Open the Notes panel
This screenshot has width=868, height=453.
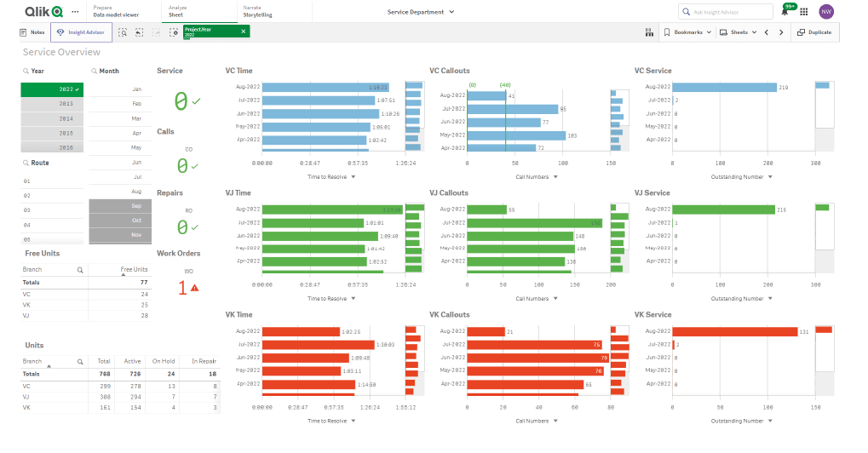pyautogui.click(x=32, y=32)
